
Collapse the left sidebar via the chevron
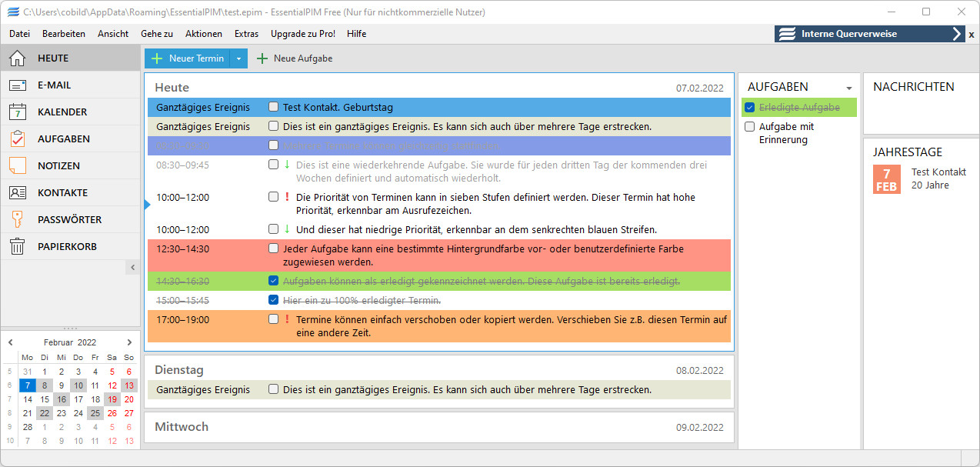click(x=132, y=267)
